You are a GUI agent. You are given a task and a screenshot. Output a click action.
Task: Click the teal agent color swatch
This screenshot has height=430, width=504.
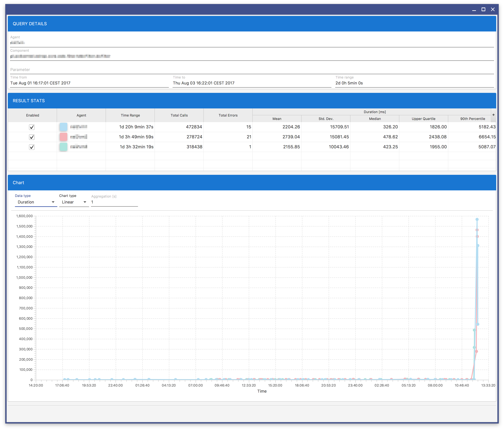pyautogui.click(x=63, y=147)
